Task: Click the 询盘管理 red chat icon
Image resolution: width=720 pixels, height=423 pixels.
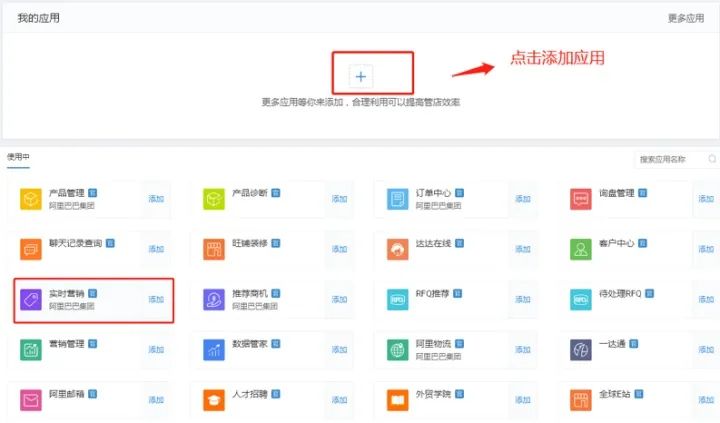Action: coord(581,199)
